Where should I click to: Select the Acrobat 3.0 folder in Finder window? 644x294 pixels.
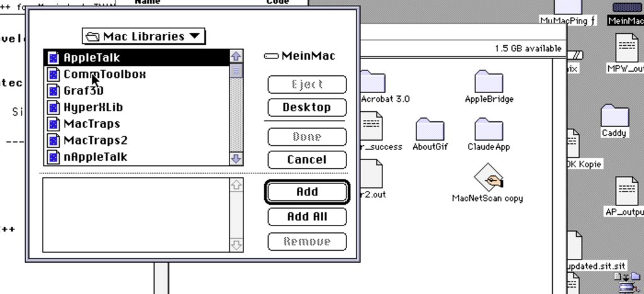(x=373, y=81)
